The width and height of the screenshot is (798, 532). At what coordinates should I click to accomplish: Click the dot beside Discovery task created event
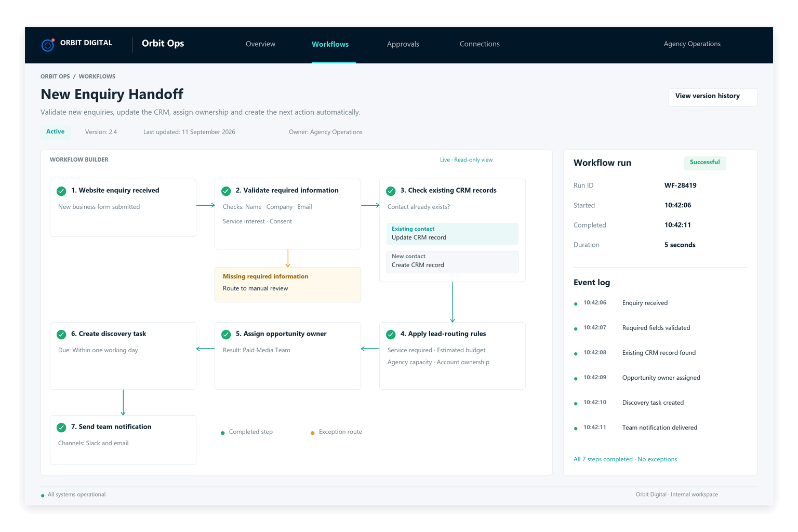[576, 404]
